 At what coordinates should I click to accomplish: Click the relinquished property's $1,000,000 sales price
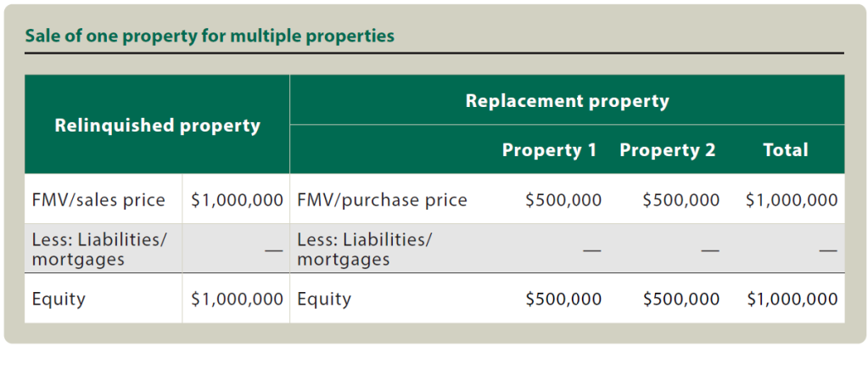point(237,200)
